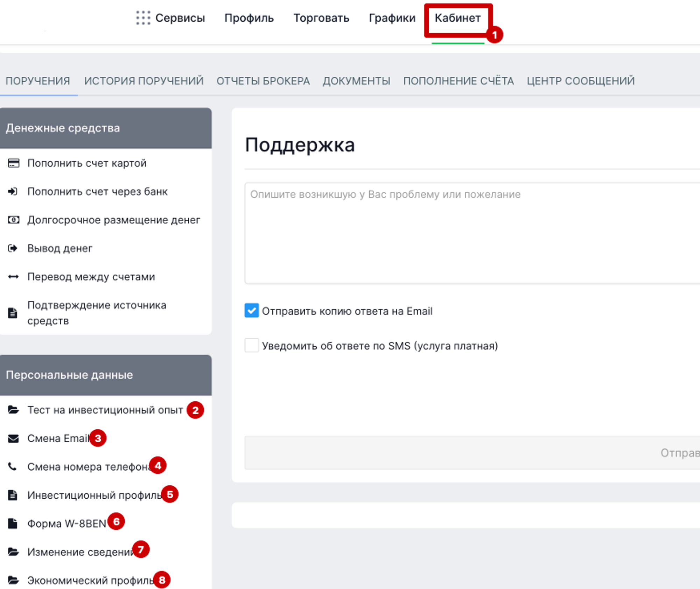Open the Отчеты брокера tab
The image size is (700, 589).
pyautogui.click(x=263, y=81)
